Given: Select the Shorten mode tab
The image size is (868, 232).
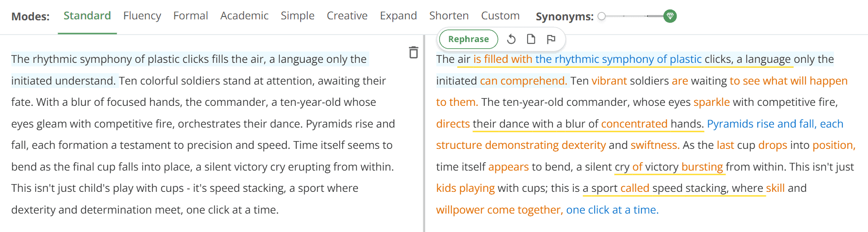Looking at the screenshot, I should pyautogui.click(x=449, y=16).
